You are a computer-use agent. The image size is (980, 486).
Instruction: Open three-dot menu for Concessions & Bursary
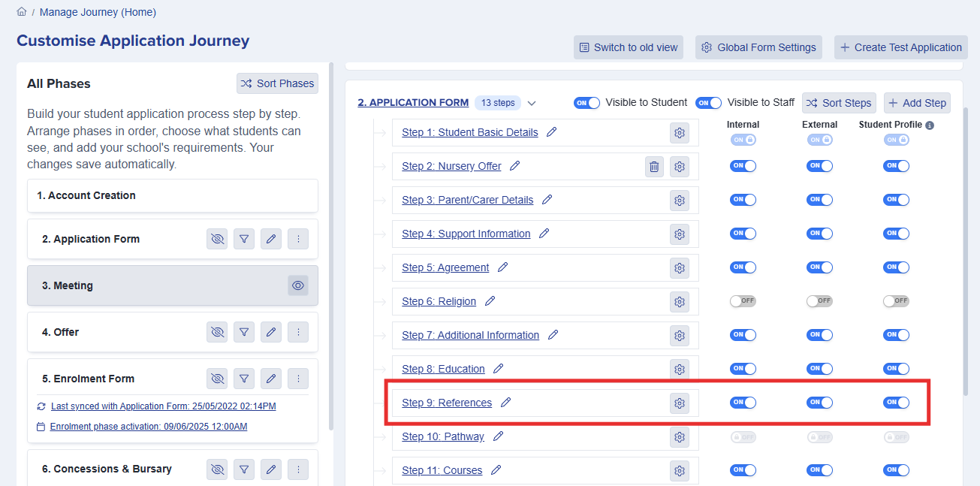tap(298, 469)
